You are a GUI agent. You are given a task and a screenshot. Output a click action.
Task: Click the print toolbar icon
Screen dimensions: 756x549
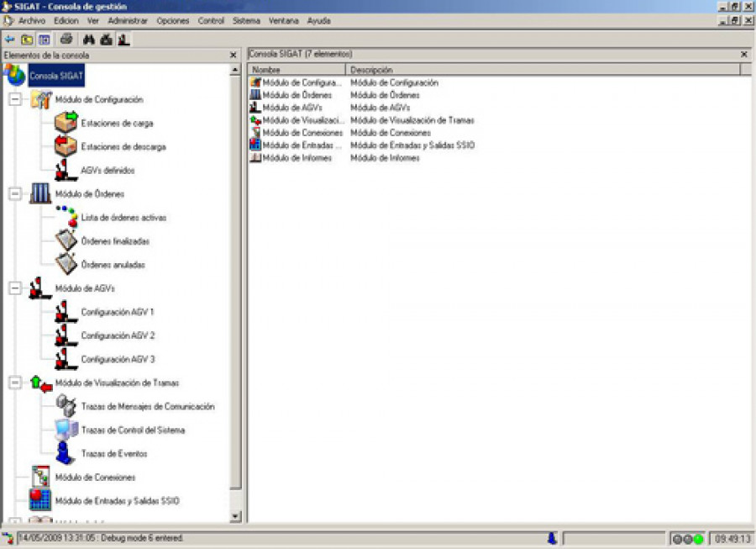[66, 39]
